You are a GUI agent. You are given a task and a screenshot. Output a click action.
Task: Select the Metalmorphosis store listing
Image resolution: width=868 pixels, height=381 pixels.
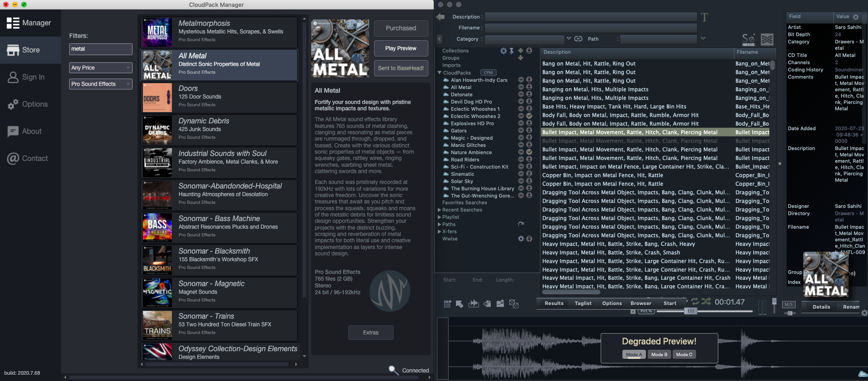tap(219, 33)
